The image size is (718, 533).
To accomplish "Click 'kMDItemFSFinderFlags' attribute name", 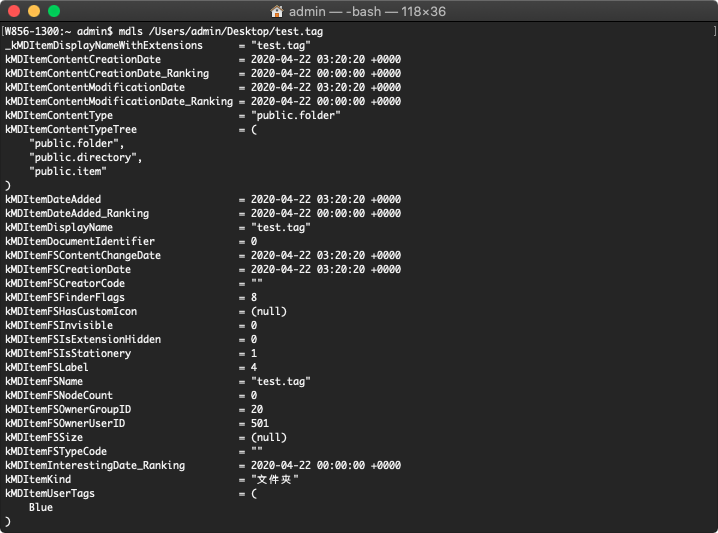I will pos(65,298).
